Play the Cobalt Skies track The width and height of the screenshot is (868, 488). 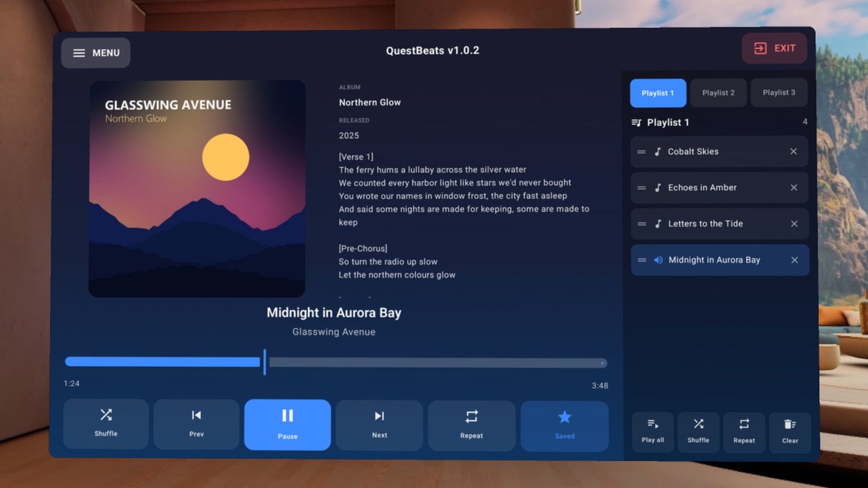[x=719, y=152]
